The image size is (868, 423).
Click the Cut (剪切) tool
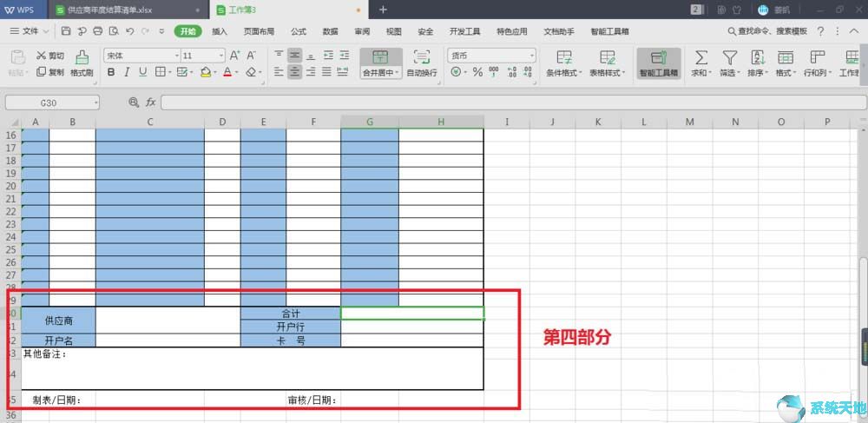50,56
